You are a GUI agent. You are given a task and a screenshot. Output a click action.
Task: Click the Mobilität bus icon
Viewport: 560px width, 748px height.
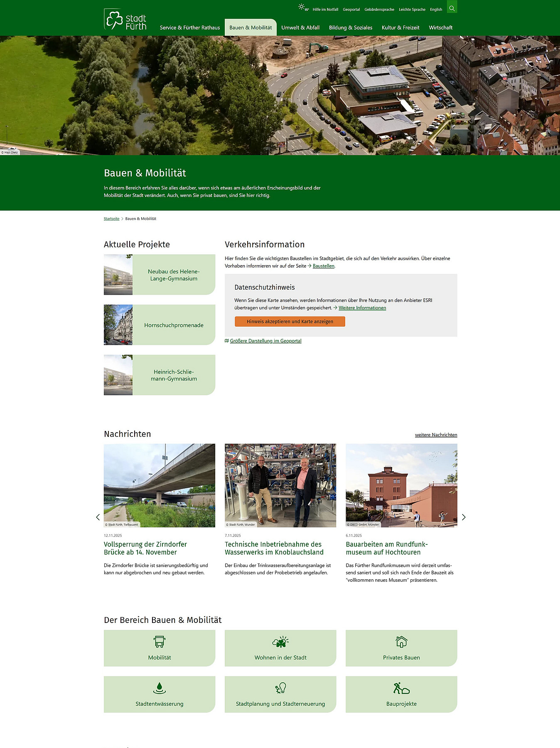(x=160, y=642)
